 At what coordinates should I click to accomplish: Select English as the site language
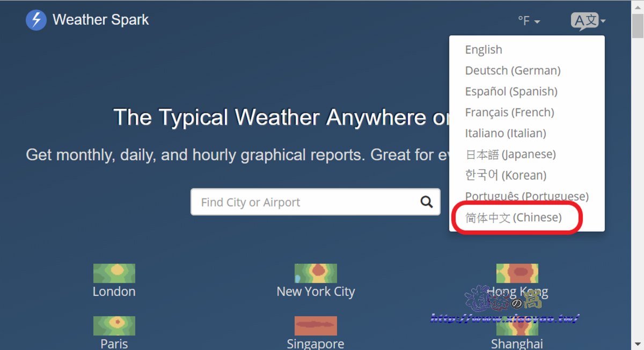point(483,49)
